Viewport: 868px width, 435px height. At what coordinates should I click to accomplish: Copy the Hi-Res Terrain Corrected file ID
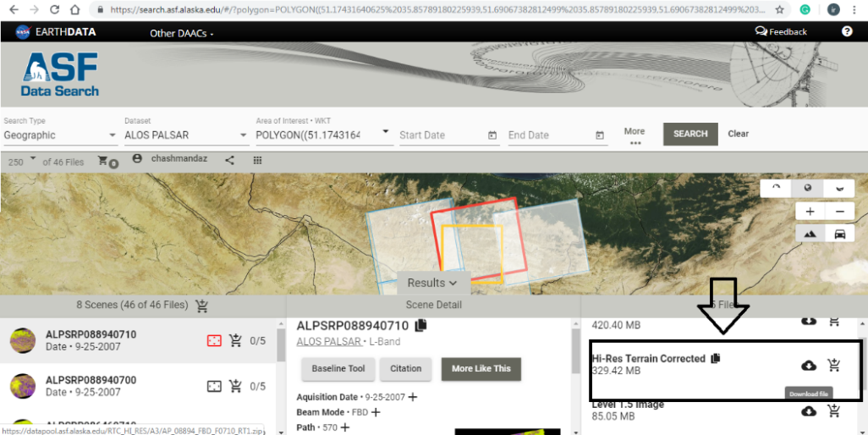tap(716, 359)
